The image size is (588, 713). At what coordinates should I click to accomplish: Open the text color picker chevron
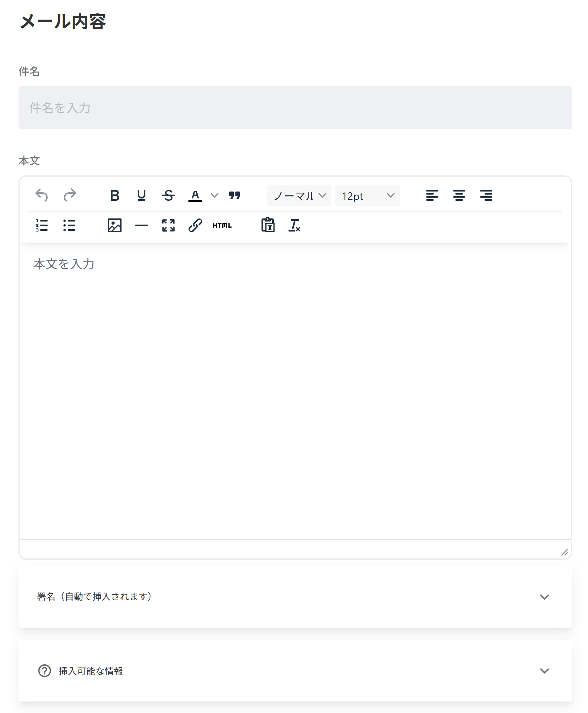215,195
